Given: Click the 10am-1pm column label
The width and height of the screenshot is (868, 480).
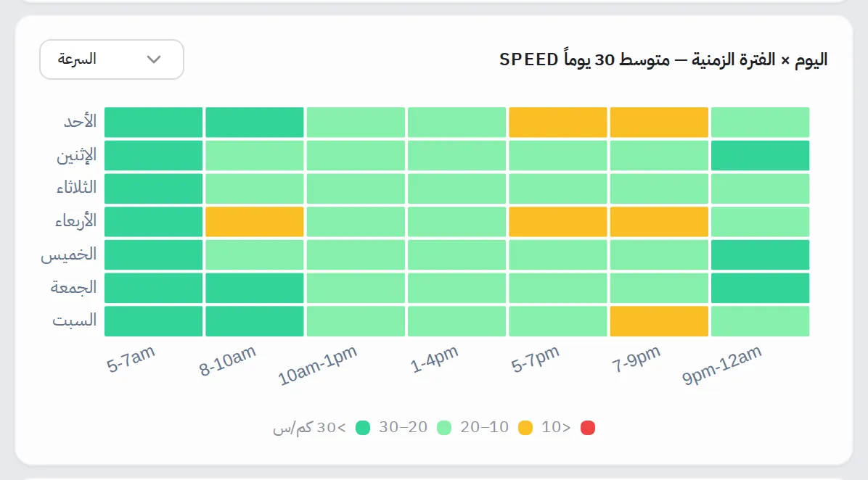Looking at the screenshot, I should click(x=318, y=365).
